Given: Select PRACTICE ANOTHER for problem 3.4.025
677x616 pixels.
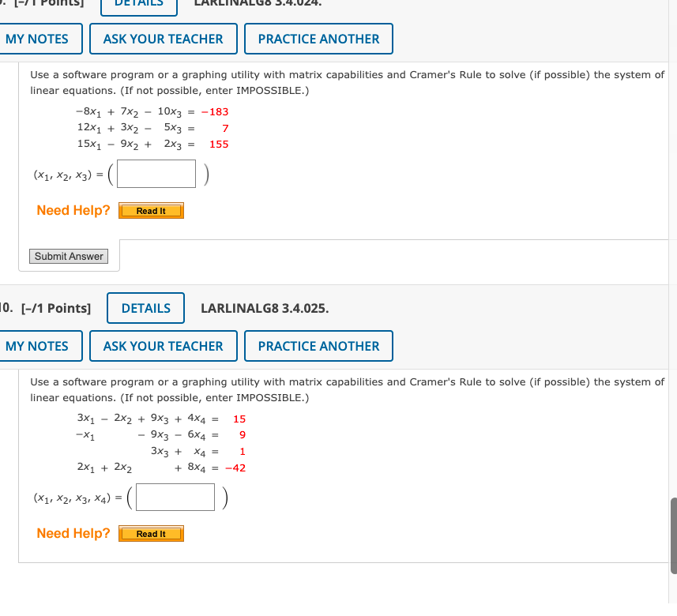Looking at the screenshot, I should (318, 346).
